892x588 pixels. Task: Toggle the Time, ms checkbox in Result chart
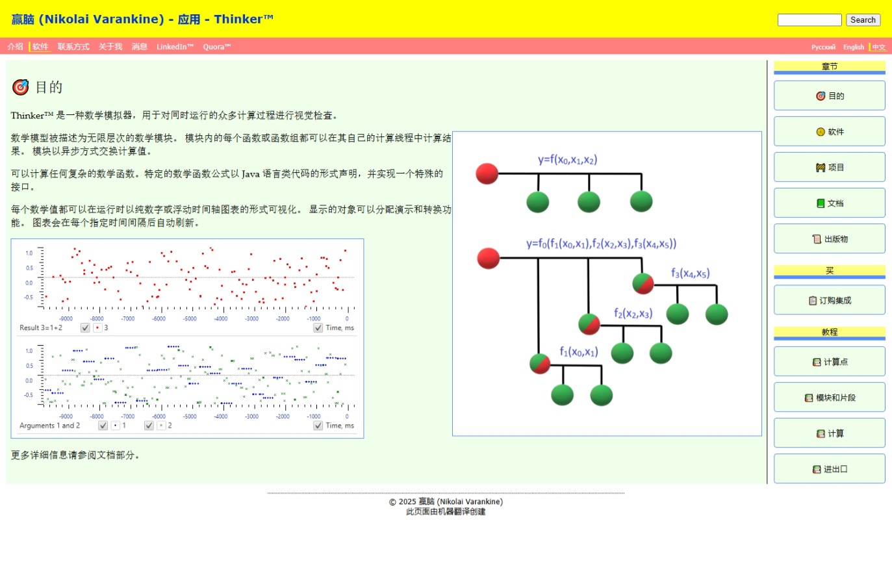point(318,328)
